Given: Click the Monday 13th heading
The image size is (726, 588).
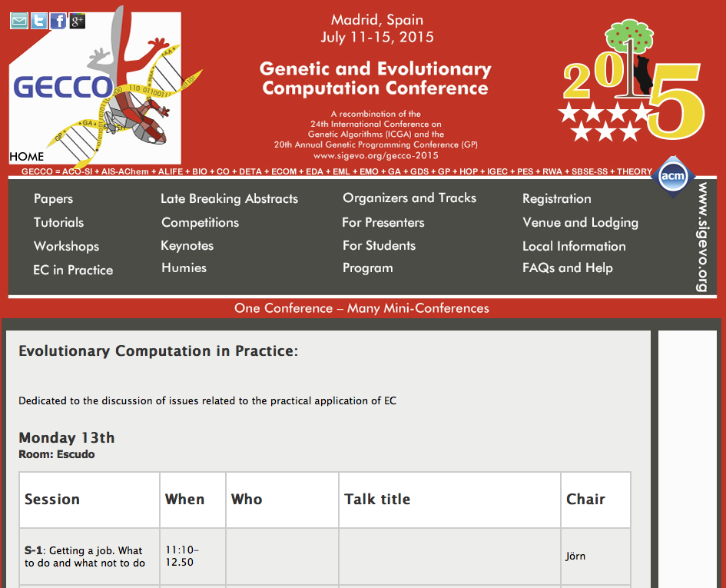Looking at the screenshot, I should click(67, 438).
